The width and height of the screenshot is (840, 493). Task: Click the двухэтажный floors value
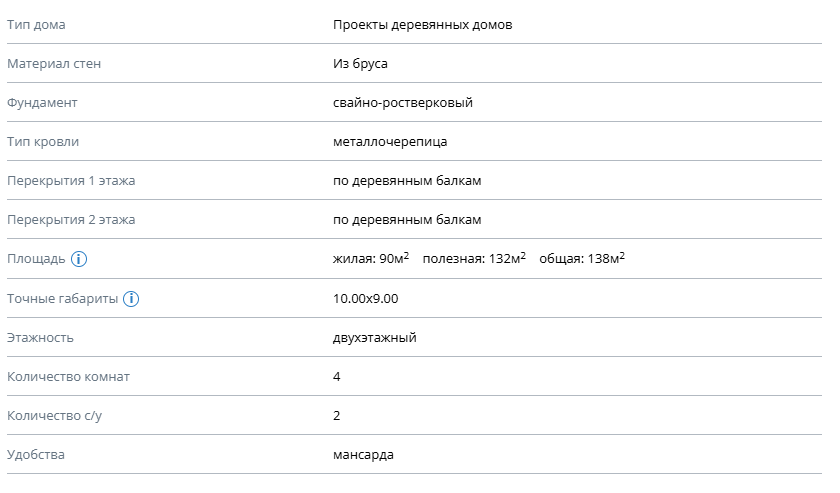click(x=374, y=338)
